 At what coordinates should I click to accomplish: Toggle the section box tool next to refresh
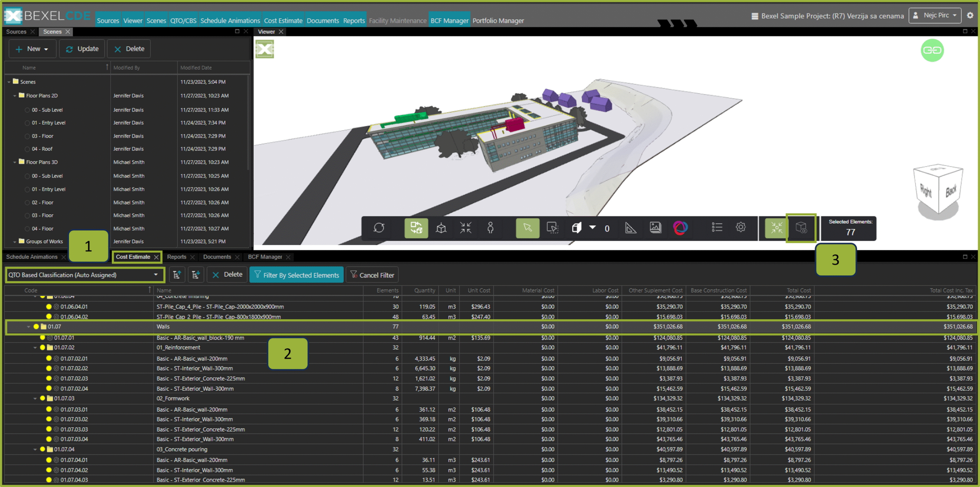pos(416,228)
